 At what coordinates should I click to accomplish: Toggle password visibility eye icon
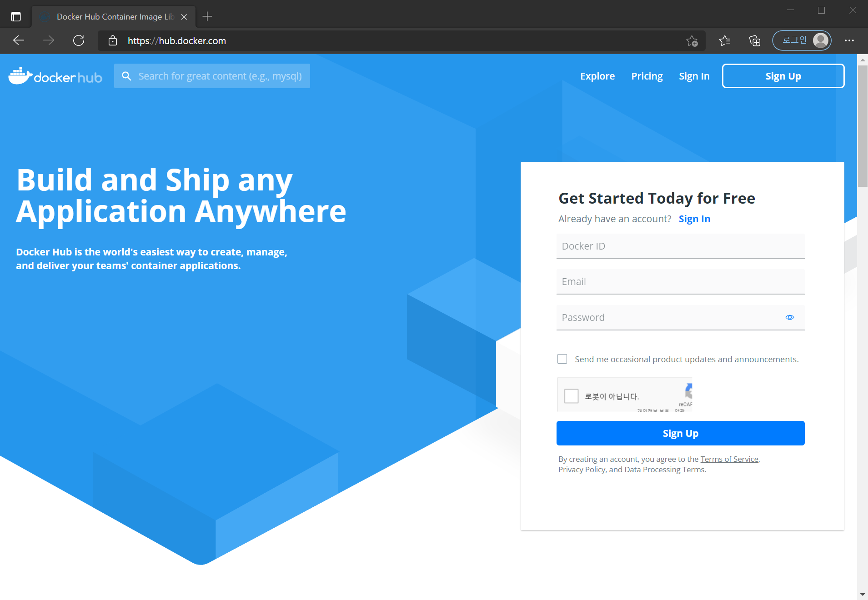[790, 317]
